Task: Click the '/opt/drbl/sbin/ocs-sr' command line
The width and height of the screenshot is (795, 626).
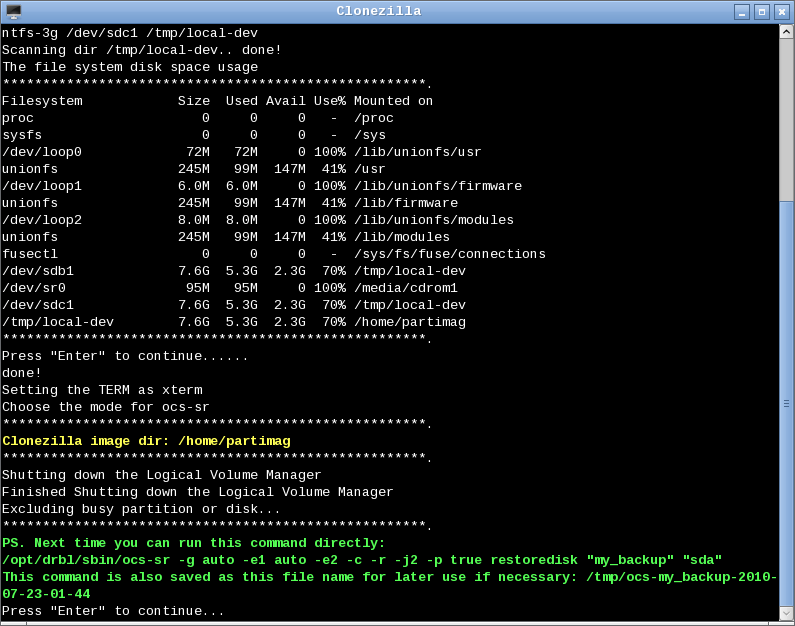Action: pos(362,560)
